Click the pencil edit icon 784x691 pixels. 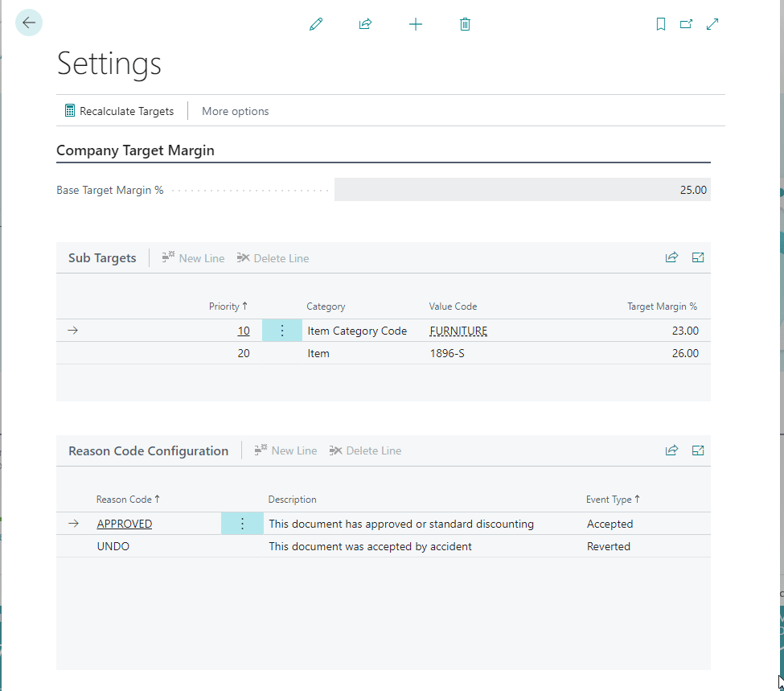point(316,24)
